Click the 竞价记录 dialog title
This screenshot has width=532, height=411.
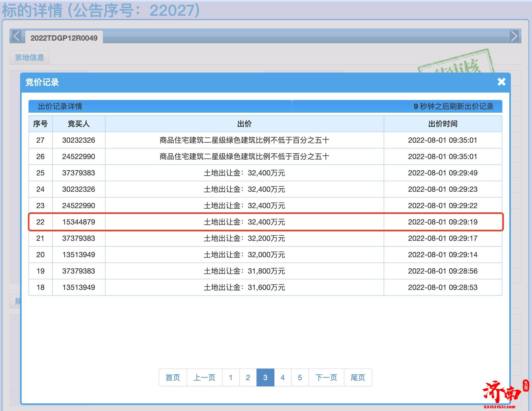click(42, 82)
